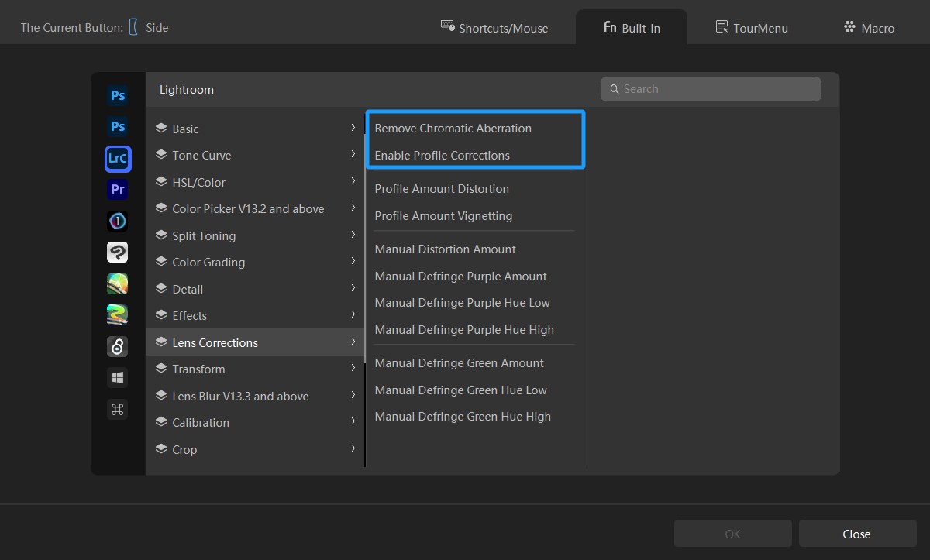Select Manual Distortion Amount

point(446,249)
